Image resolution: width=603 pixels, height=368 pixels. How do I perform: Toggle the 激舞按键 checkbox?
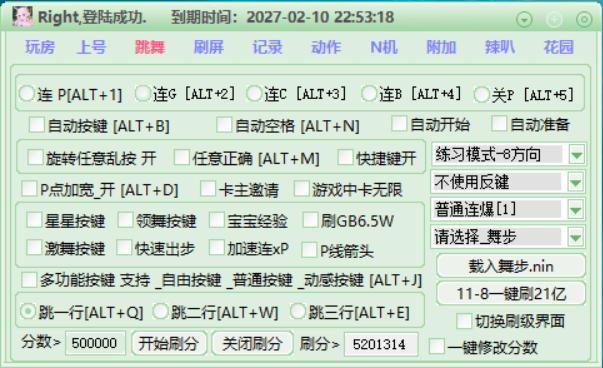(x=34, y=248)
